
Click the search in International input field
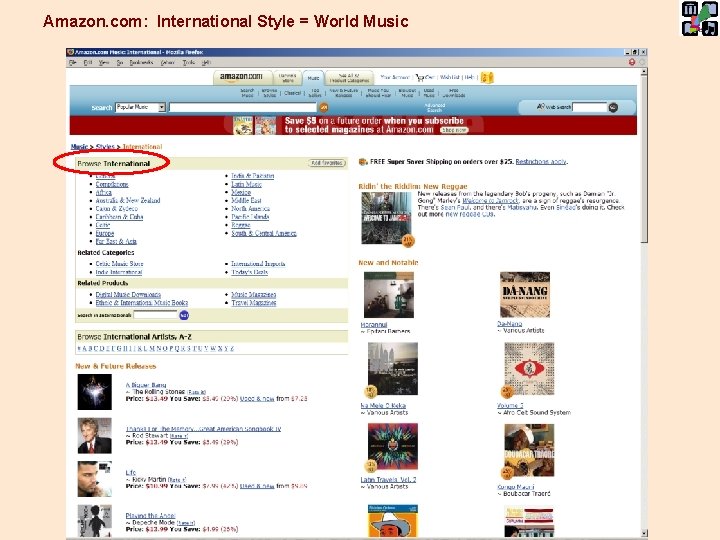(155, 315)
